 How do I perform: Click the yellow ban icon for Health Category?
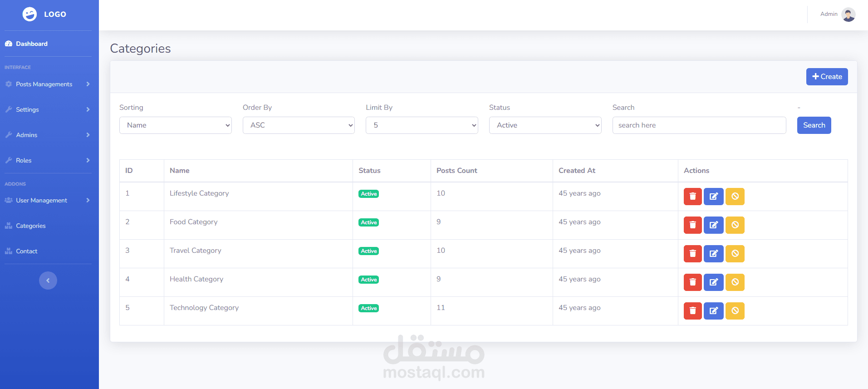[x=735, y=282]
